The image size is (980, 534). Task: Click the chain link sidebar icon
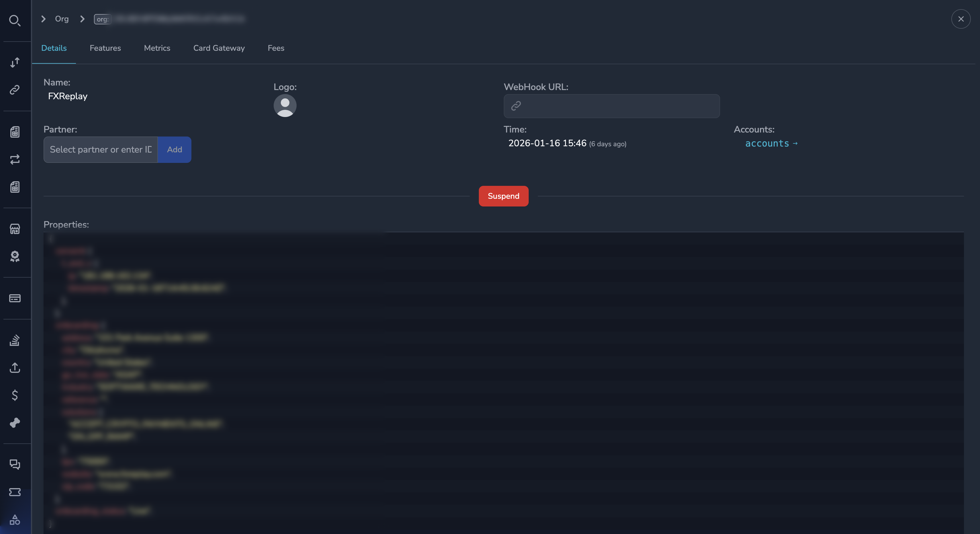coord(15,90)
